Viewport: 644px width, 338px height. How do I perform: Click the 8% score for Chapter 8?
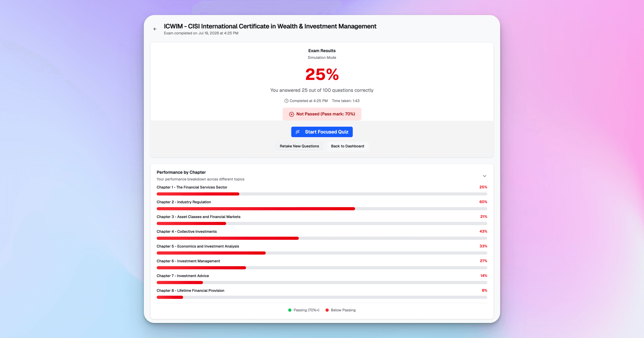coord(484,291)
